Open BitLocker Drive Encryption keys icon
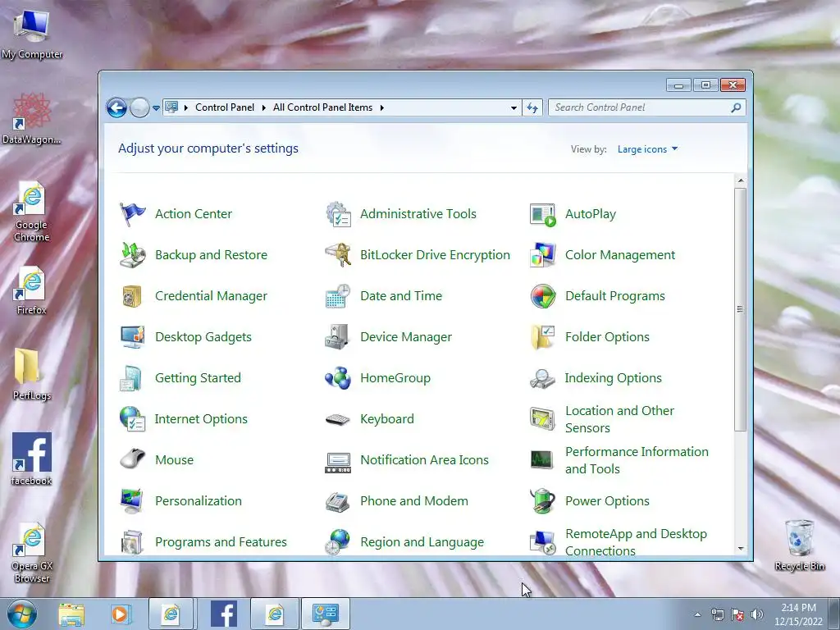 coord(338,255)
